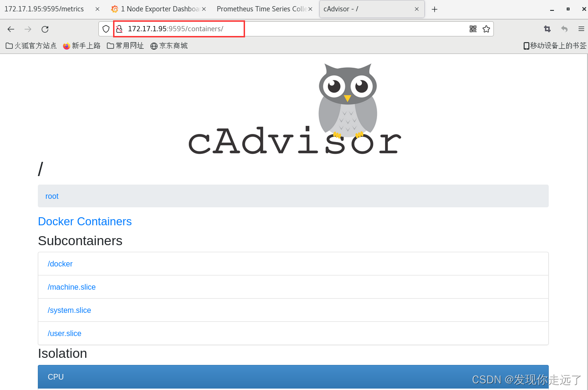Open the QR code icon in address bar
Viewport: 588px width, 390px height.
(x=473, y=29)
